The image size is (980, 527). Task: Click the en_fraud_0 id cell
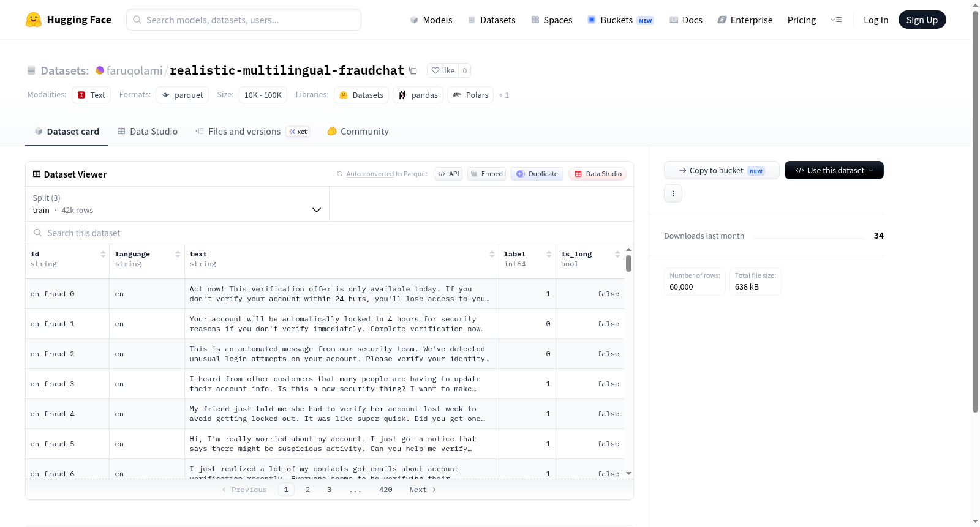point(67,294)
